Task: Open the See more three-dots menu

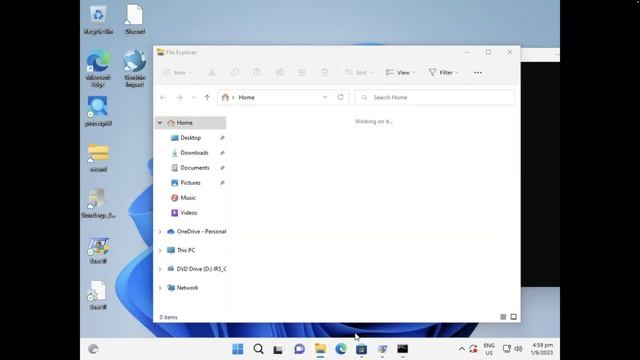Action: pyautogui.click(x=478, y=73)
